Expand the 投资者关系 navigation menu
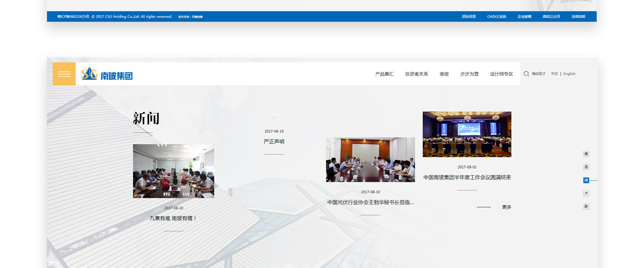Screen dimensions: 644x268 tap(416, 74)
